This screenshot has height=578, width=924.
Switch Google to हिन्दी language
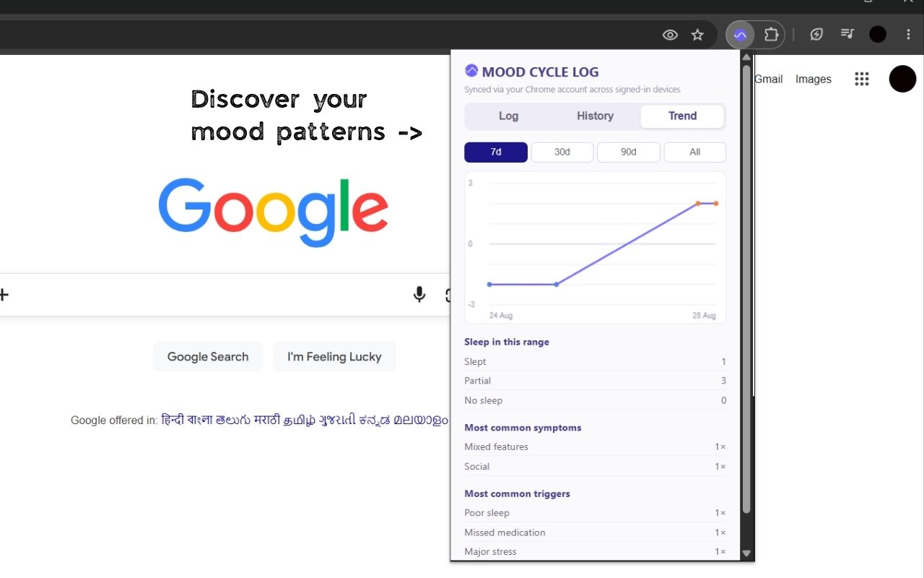point(172,420)
